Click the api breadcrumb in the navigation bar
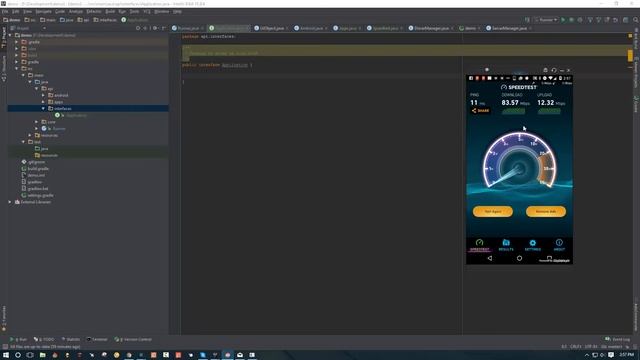 click(83, 20)
